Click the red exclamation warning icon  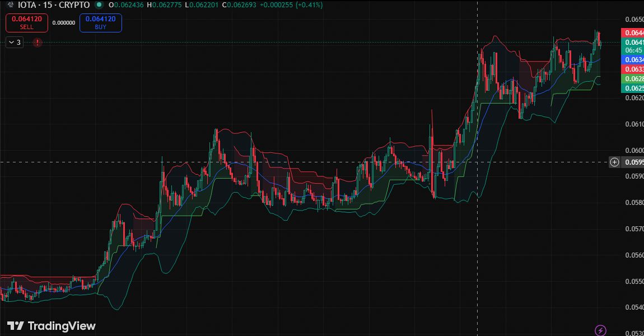(38, 42)
